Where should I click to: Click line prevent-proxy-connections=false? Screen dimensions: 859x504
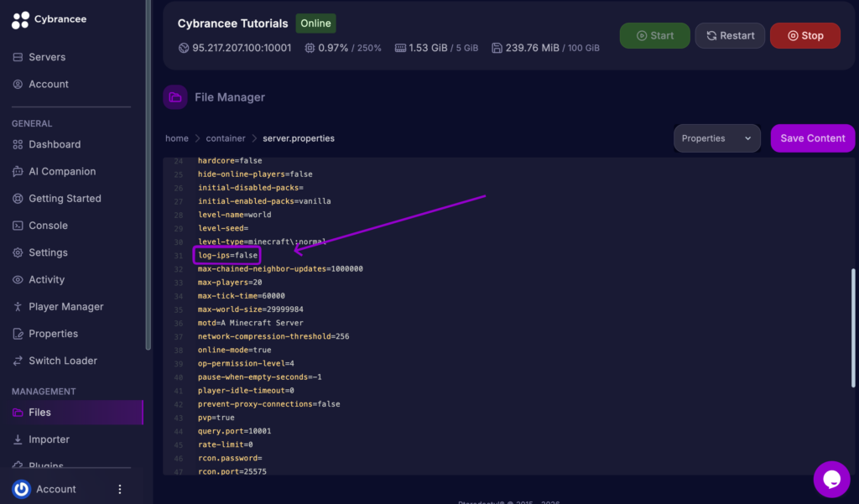click(269, 403)
